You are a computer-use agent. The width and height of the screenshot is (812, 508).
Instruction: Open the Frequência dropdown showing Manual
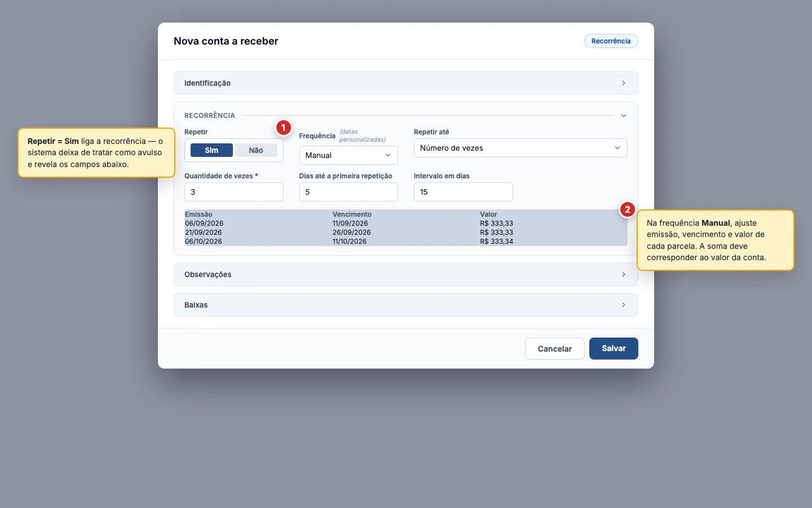click(348, 155)
